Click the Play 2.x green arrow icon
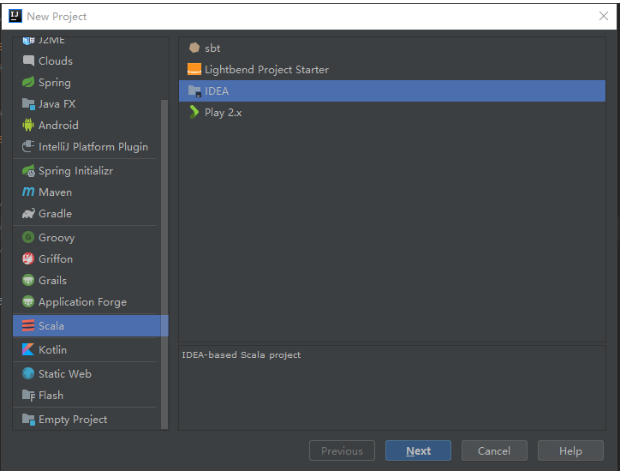The image size is (622, 471). pyautogui.click(x=194, y=112)
